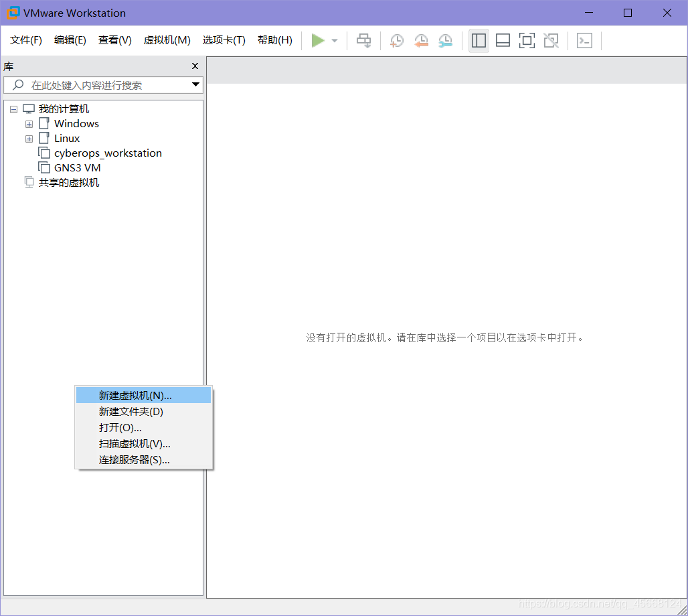
Task: Expand the Linux group in the library
Action: (29, 139)
